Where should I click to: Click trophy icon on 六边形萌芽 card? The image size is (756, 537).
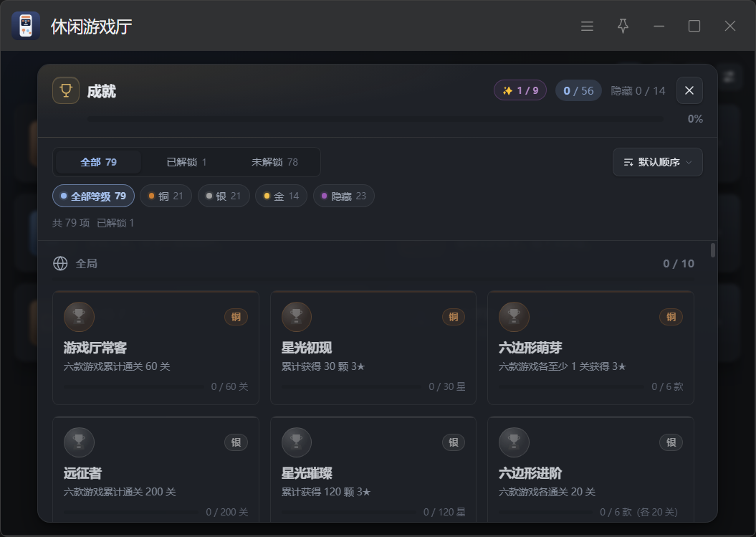pos(514,316)
